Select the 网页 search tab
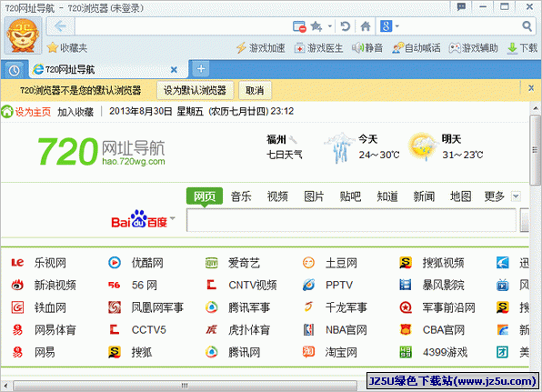Image resolution: width=542 pixels, height=392 pixels. pos(205,196)
